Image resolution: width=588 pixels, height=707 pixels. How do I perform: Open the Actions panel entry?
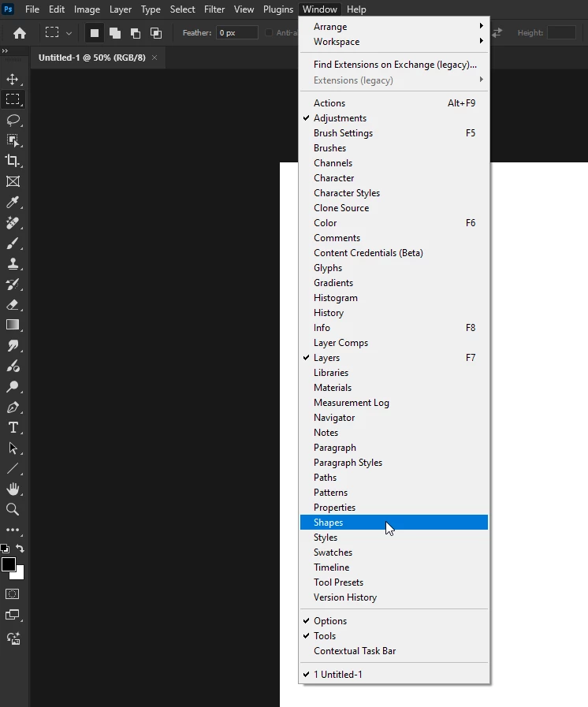tap(394, 103)
